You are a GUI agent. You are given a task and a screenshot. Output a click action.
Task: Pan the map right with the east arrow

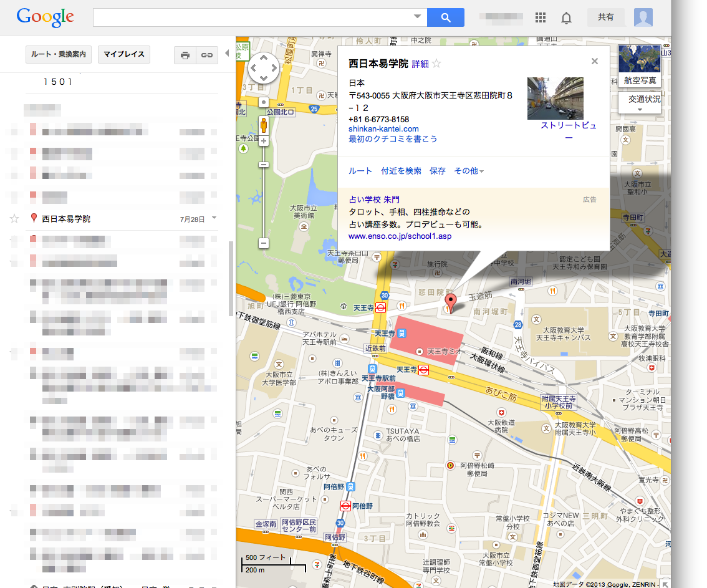pyautogui.click(x=274, y=68)
